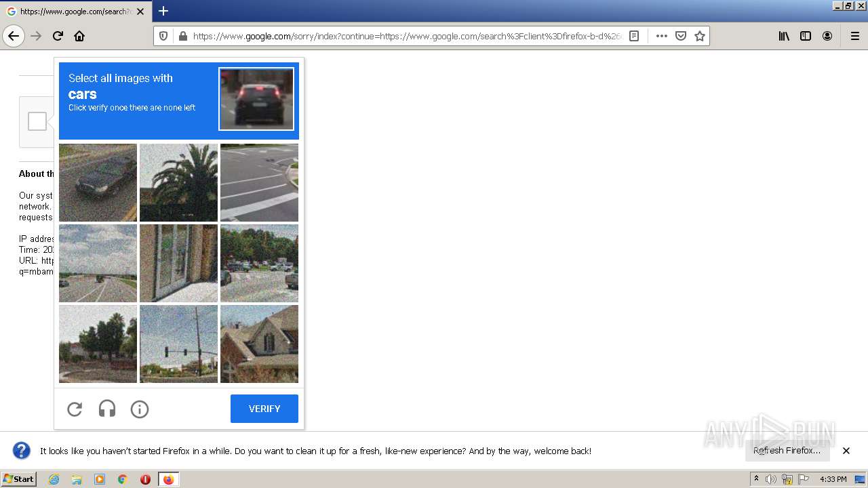
Task: Toggle reader view icon in address bar
Action: pos(634,36)
